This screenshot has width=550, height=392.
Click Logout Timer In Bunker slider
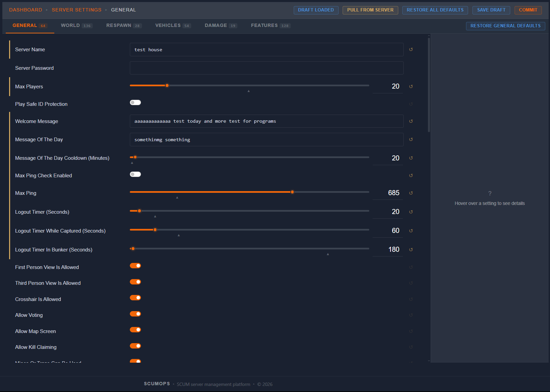pos(250,249)
